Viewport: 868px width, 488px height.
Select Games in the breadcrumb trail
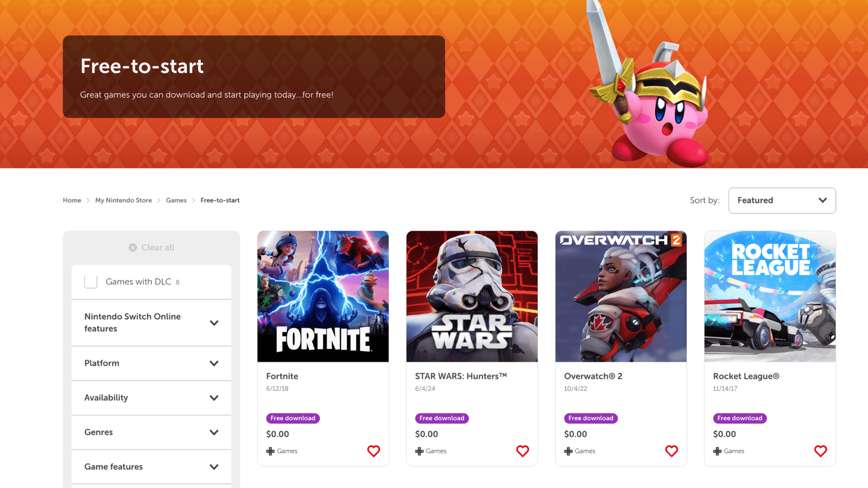[x=176, y=200]
